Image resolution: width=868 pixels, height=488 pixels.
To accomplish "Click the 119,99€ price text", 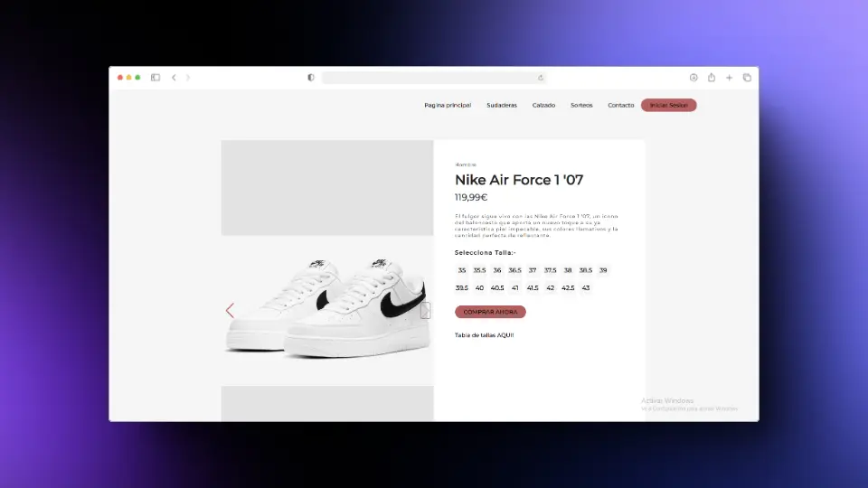I will (x=471, y=197).
